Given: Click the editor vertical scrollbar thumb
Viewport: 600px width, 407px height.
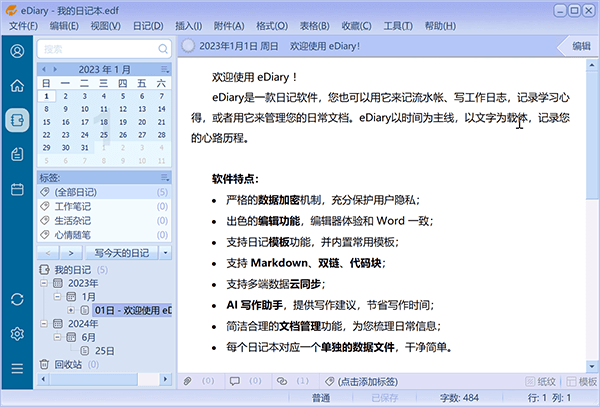Looking at the screenshot, I should [x=592, y=135].
